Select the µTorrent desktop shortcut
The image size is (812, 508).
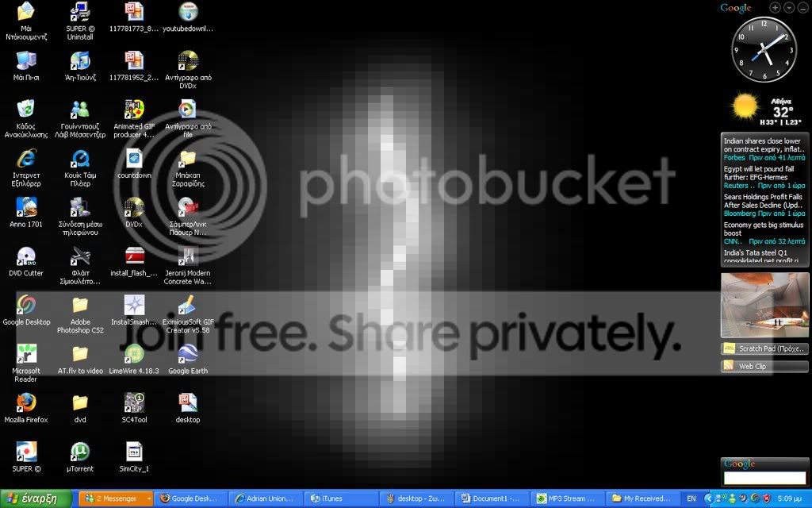80,452
